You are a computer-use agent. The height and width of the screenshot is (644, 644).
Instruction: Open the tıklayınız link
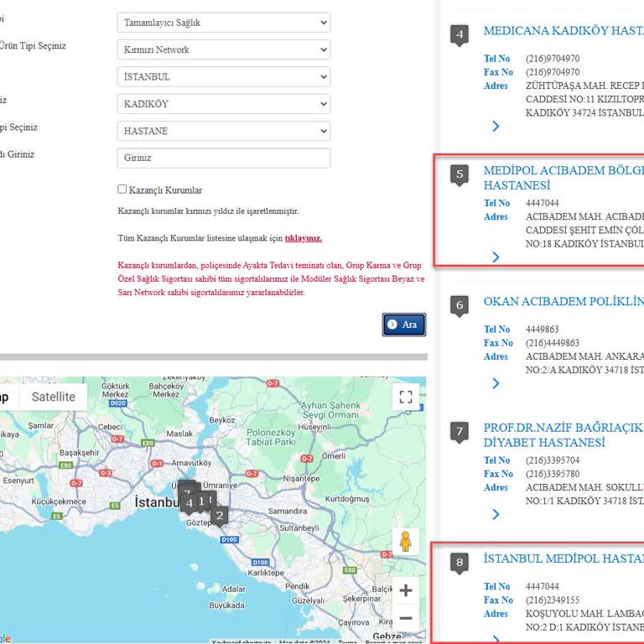(x=303, y=238)
